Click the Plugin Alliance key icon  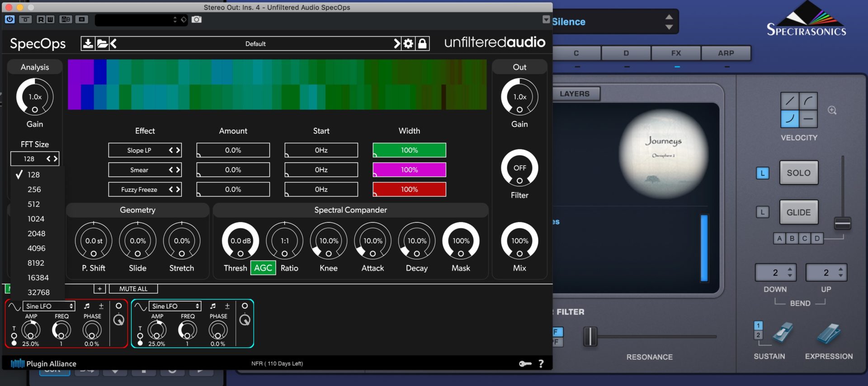point(525,363)
